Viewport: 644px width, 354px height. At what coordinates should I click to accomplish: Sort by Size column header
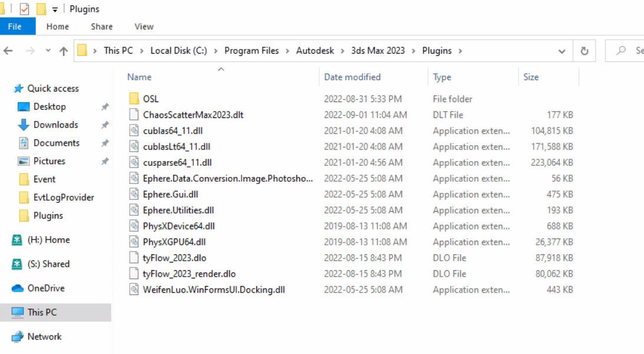[x=531, y=77]
